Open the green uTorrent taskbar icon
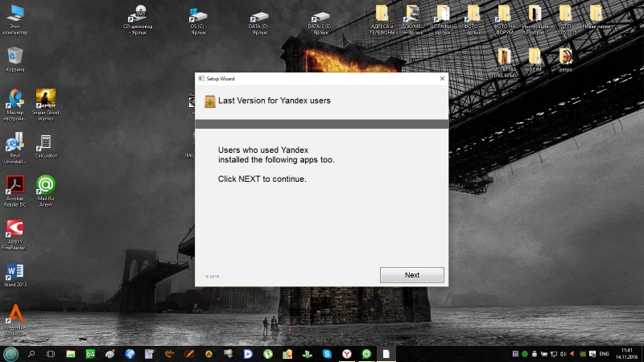This screenshot has height=362, width=644. [268, 354]
